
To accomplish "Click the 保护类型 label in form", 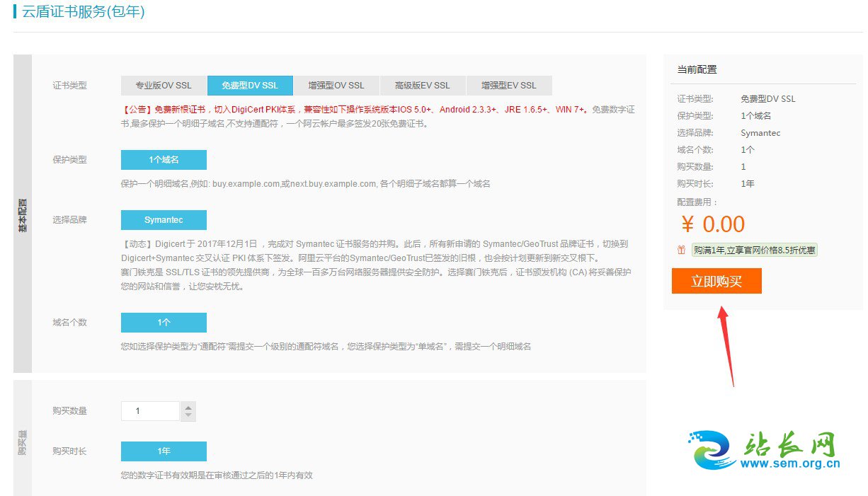I will click(x=69, y=160).
